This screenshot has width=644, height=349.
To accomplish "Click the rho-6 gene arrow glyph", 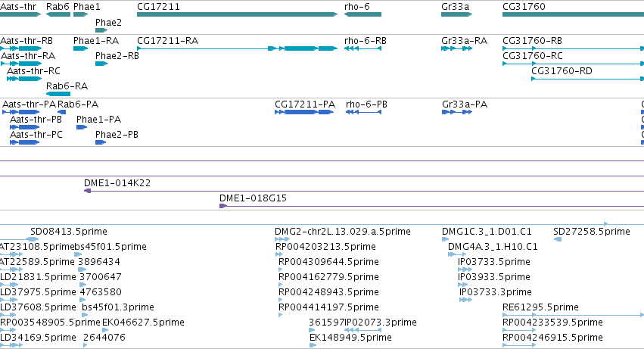I will tap(362, 14).
